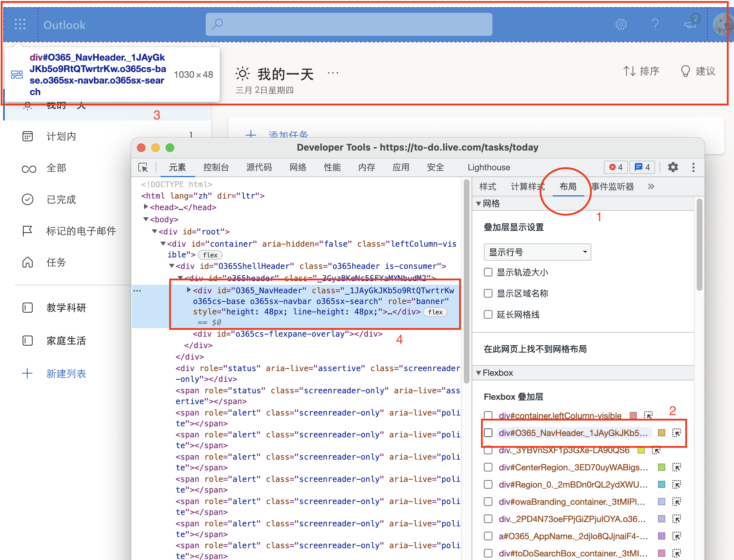Open the 显示行号 dropdown
The image size is (734, 560).
point(537,252)
